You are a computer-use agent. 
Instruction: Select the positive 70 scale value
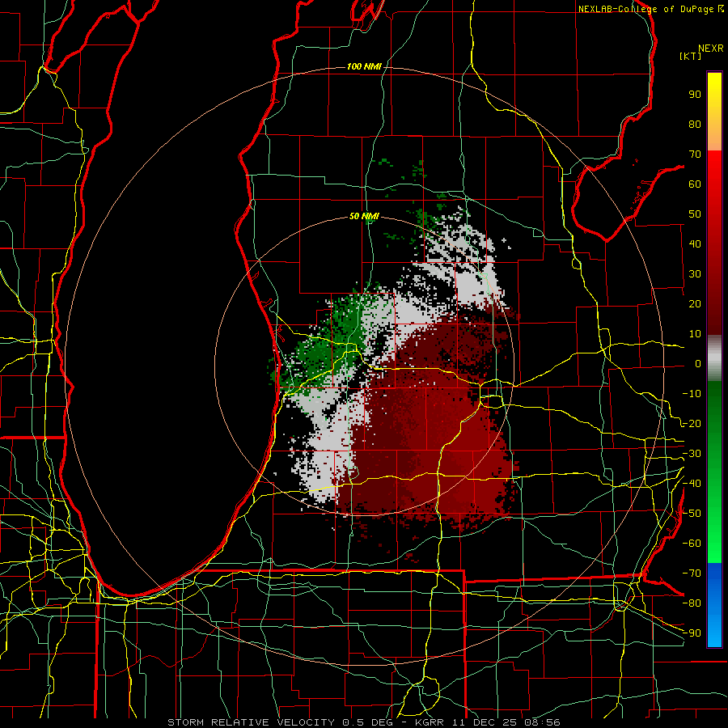[695, 154]
